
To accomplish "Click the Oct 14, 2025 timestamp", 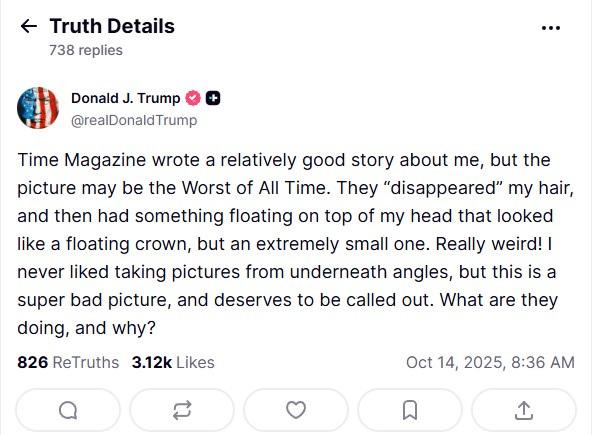I will [x=490, y=362].
